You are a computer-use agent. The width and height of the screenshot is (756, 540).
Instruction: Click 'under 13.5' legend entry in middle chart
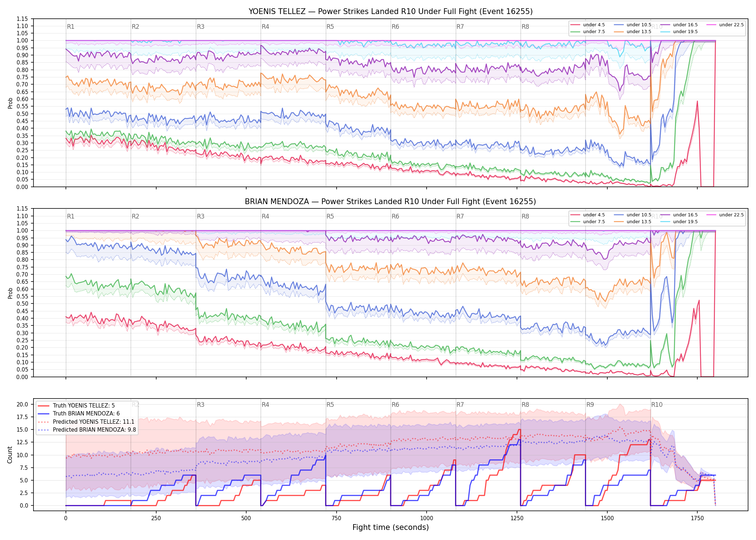pyautogui.click(x=633, y=222)
